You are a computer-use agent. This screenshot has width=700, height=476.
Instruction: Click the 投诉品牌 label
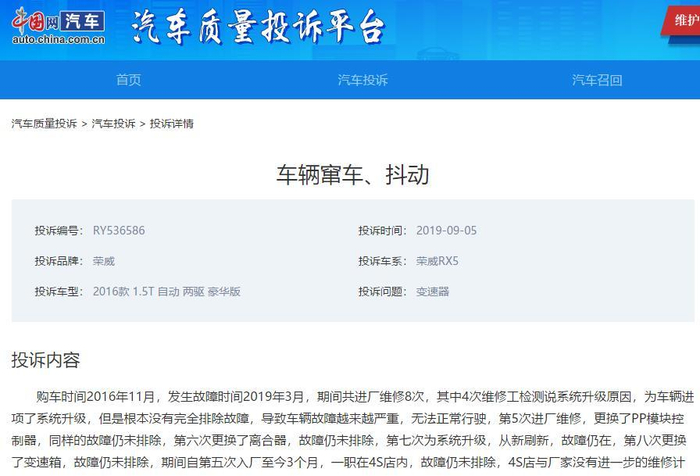coord(58,261)
